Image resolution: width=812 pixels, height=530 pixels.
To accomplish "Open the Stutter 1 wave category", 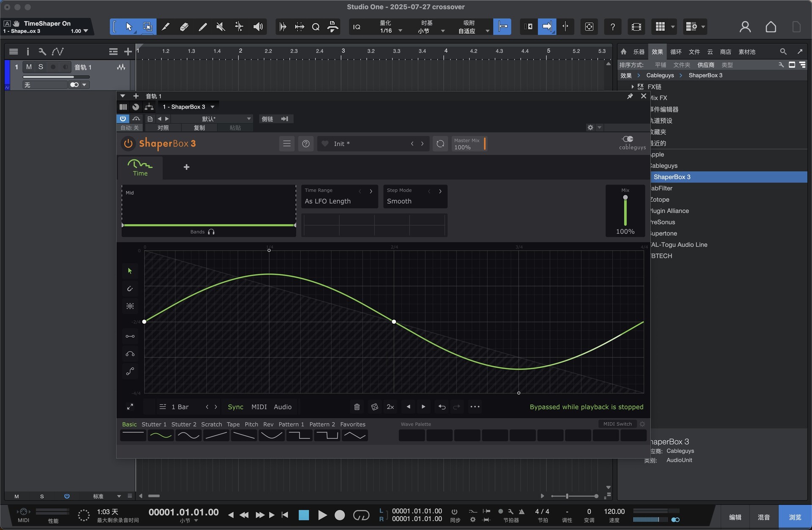I will point(154,424).
